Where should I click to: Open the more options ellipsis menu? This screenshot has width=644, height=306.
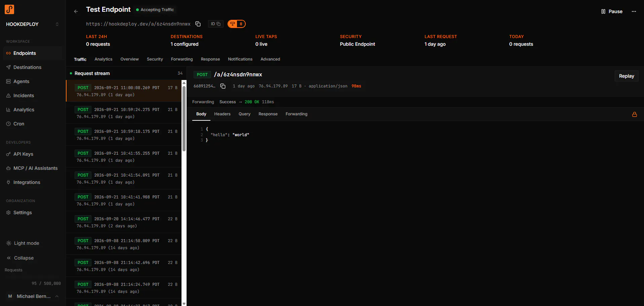point(634,11)
